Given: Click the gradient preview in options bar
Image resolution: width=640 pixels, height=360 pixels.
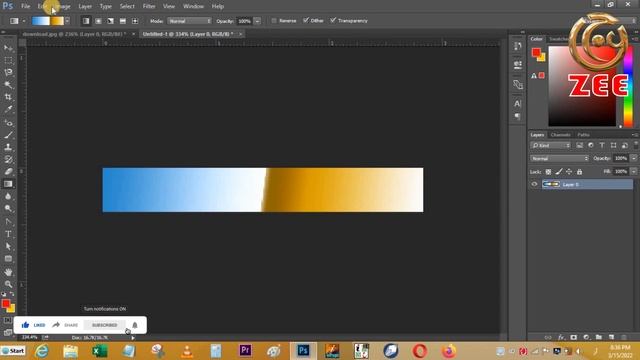Looking at the screenshot, I should pos(48,21).
